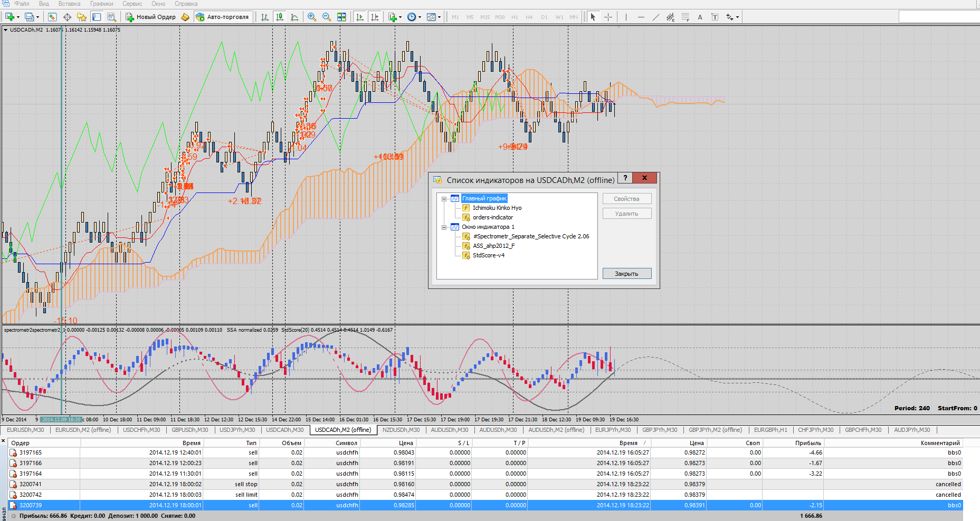Open the chart templates dropdown arrow
This screenshot has height=521, width=980.
point(439,17)
